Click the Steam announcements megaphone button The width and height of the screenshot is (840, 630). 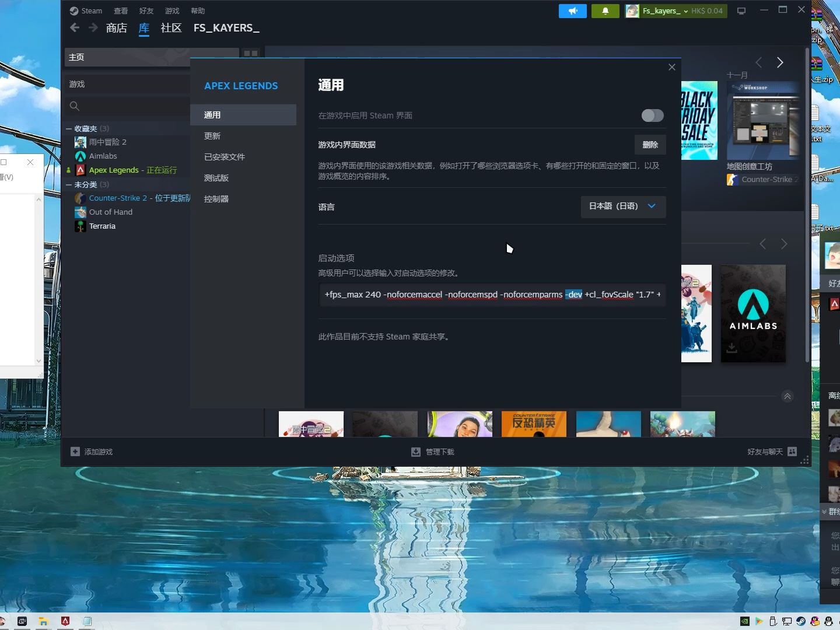point(572,11)
